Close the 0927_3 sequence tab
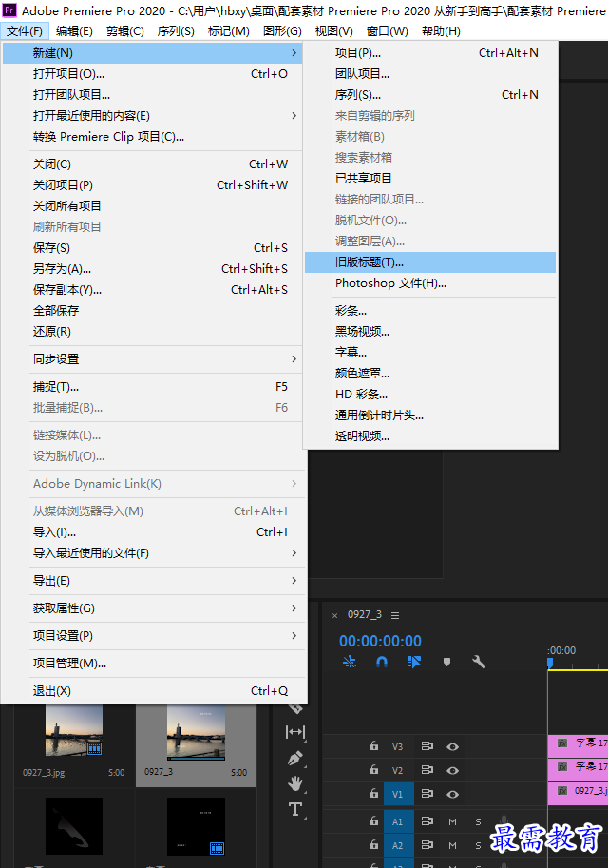This screenshot has width=608, height=868. (334, 615)
